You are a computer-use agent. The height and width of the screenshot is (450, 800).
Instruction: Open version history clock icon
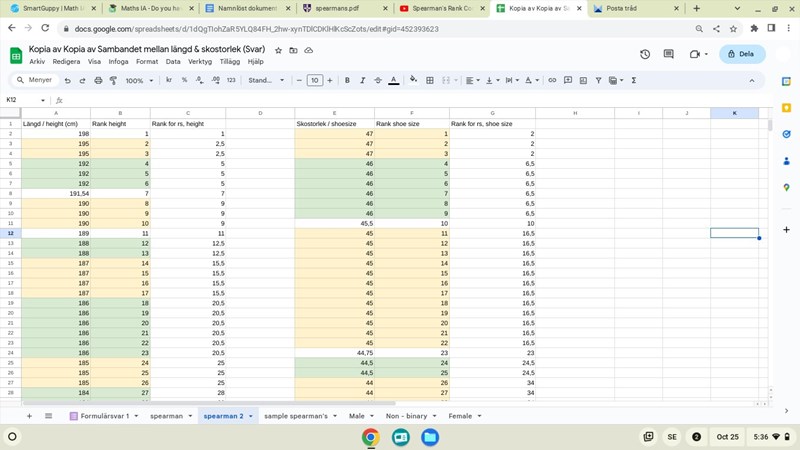click(645, 54)
